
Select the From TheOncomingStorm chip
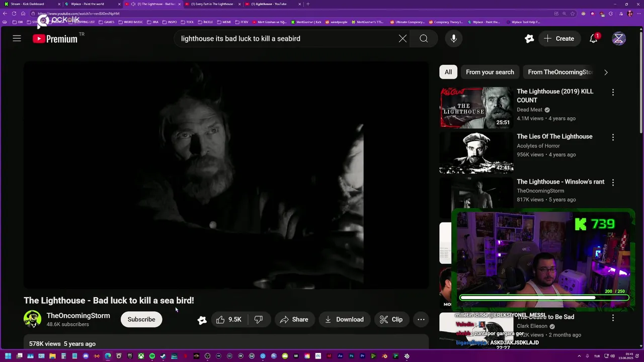(560, 72)
